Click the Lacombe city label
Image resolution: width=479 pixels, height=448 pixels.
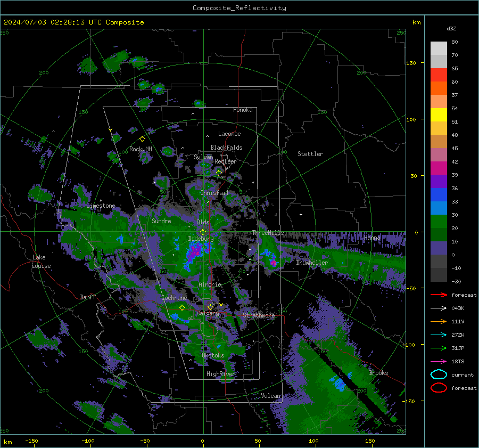229,134
